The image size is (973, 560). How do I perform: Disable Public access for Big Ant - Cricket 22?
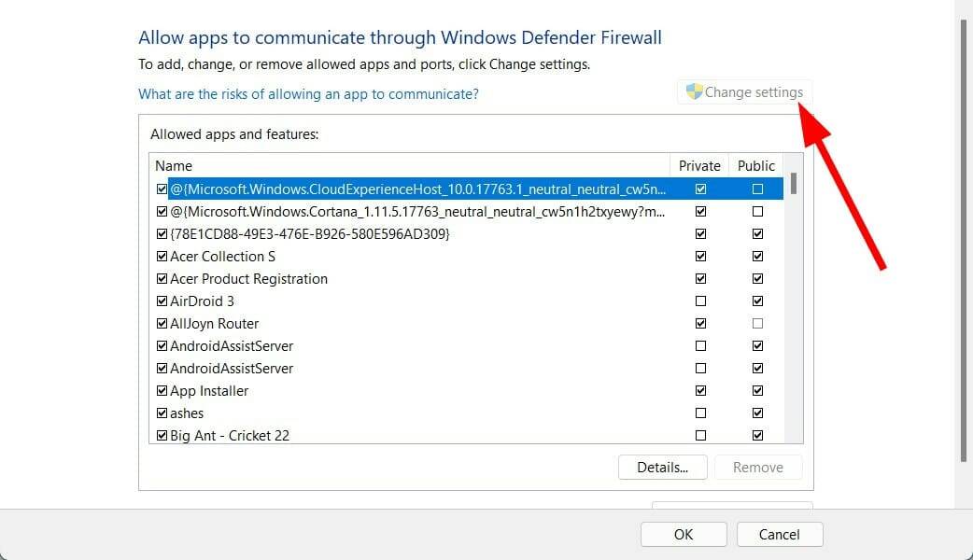pos(757,435)
